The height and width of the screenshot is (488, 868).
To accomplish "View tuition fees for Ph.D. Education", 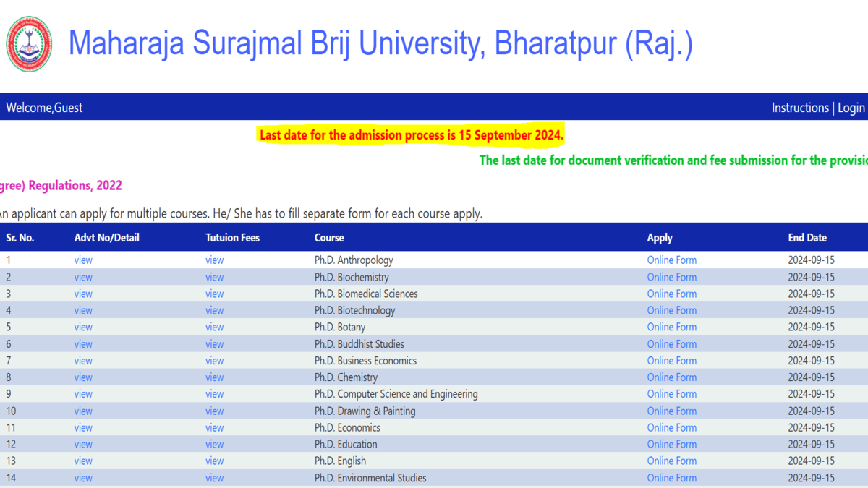I will (x=215, y=445).
